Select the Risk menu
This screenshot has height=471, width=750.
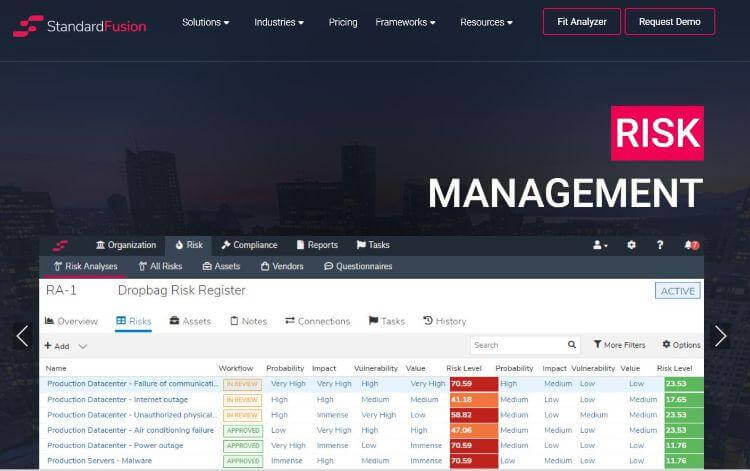pyautogui.click(x=188, y=245)
